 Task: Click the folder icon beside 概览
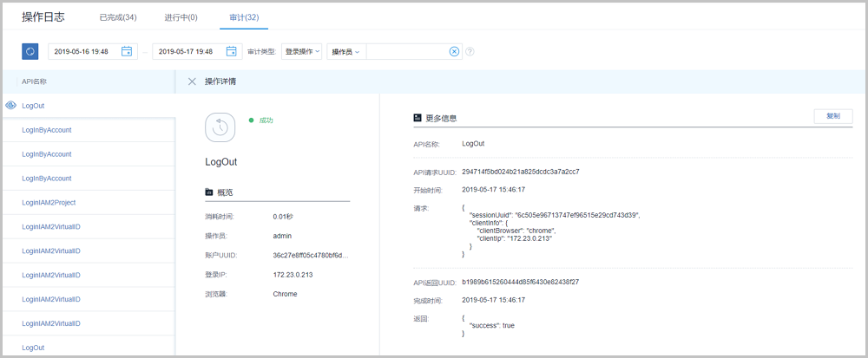208,192
